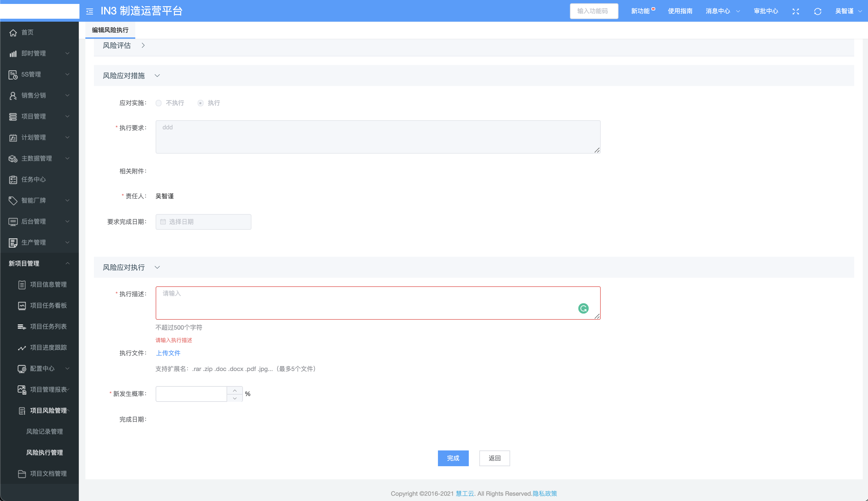The image size is (868, 501).
Task: Collapse the 风险应对措施 section
Action: tap(157, 76)
